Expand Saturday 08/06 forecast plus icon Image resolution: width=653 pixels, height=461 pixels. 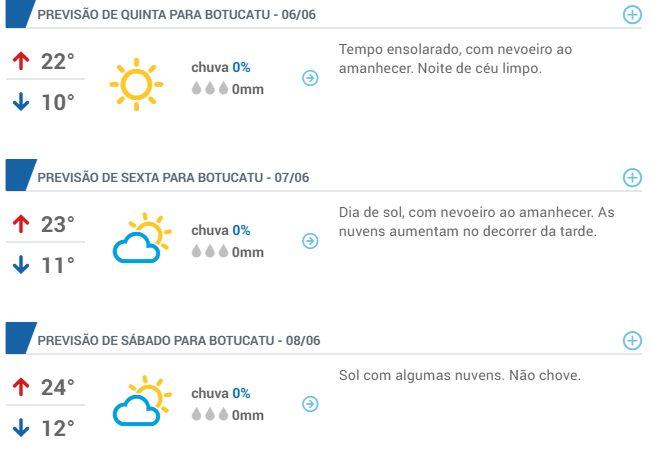pyautogui.click(x=632, y=341)
